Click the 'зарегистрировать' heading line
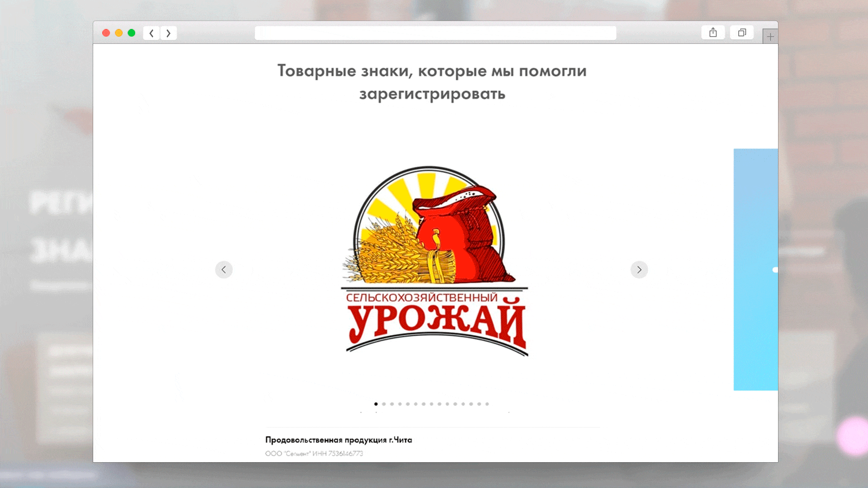 (x=432, y=94)
